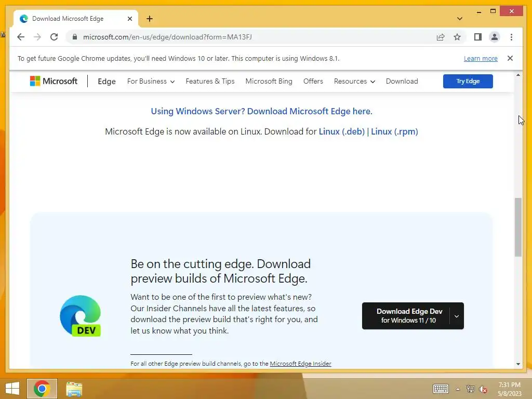Share this page using share icon
The image size is (532, 399).
pos(441,37)
